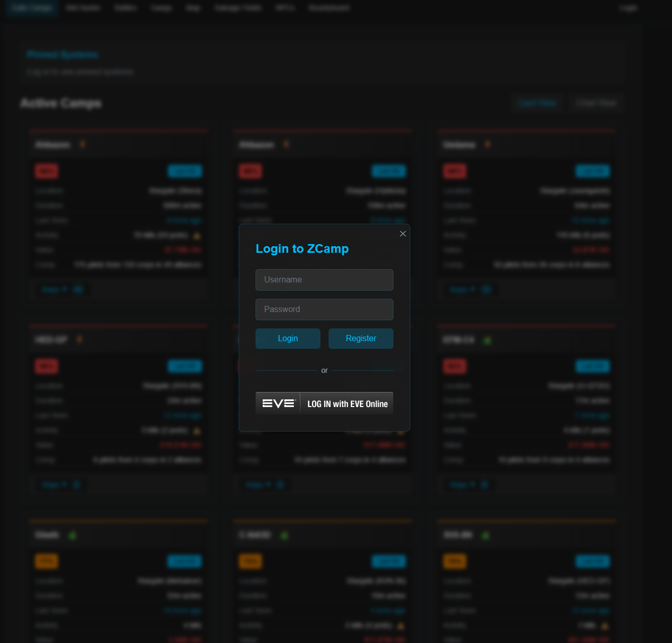Screen dimensions: 672x643
Task: Click the red percentage badge in Uedama card
Action: click(454, 171)
